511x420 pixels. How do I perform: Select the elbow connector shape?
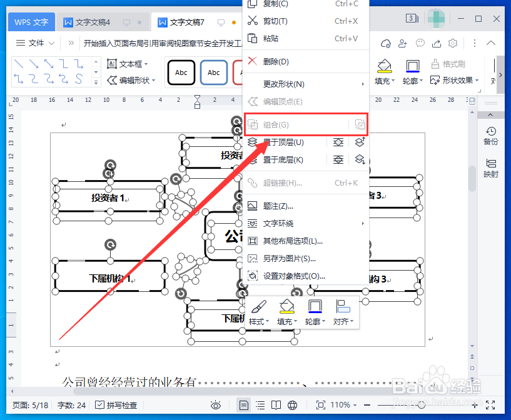[x=64, y=64]
